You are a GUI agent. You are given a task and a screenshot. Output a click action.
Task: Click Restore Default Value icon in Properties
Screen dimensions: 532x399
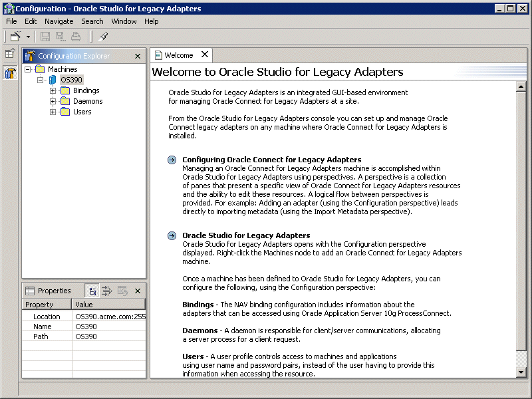(122, 291)
